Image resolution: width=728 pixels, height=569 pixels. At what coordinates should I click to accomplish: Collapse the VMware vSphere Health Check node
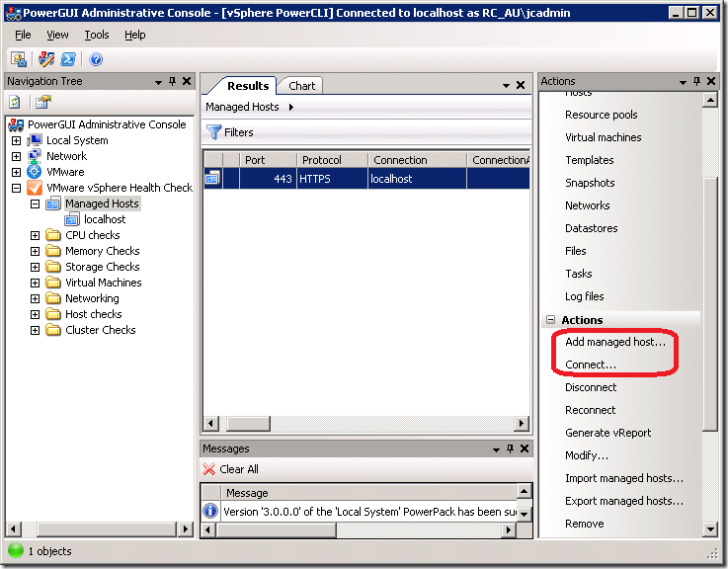(x=16, y=188)
